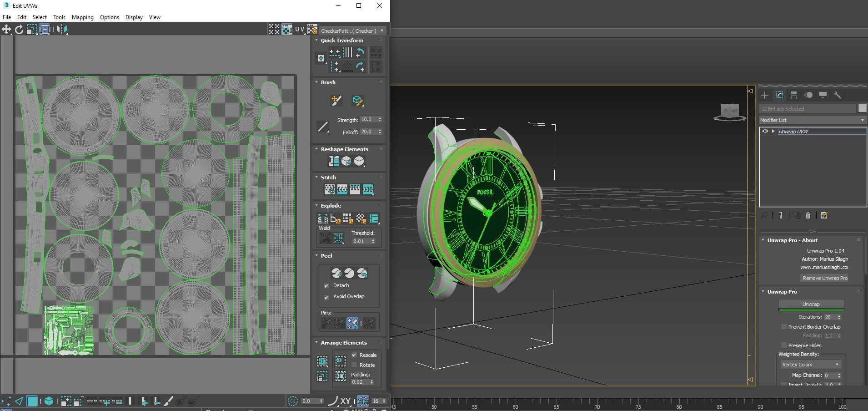Select the Relax Brush tool

pyautogui.click(x=357, y=101)
